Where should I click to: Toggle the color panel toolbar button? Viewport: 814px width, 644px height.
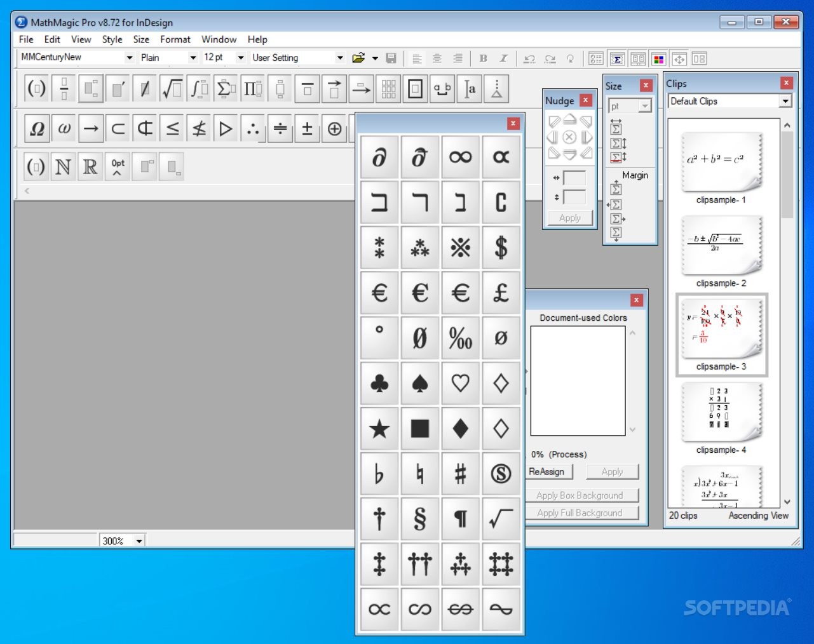659,59
